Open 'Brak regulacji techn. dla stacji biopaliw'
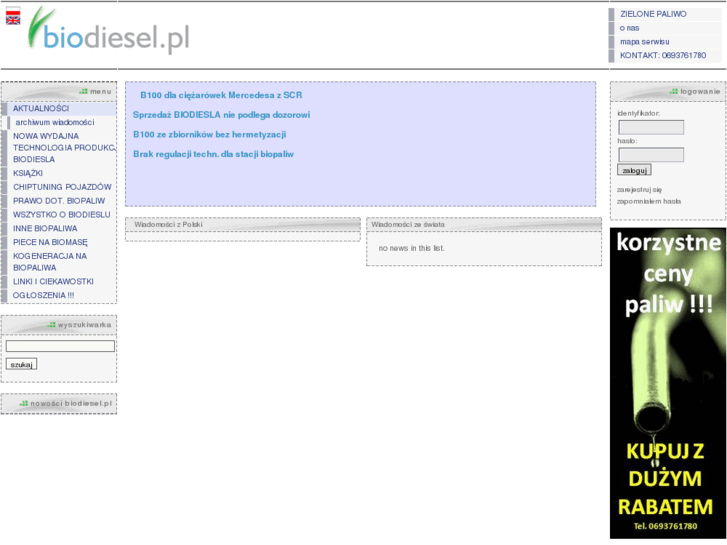The image size is (727, 545). (x=213, y=154)
